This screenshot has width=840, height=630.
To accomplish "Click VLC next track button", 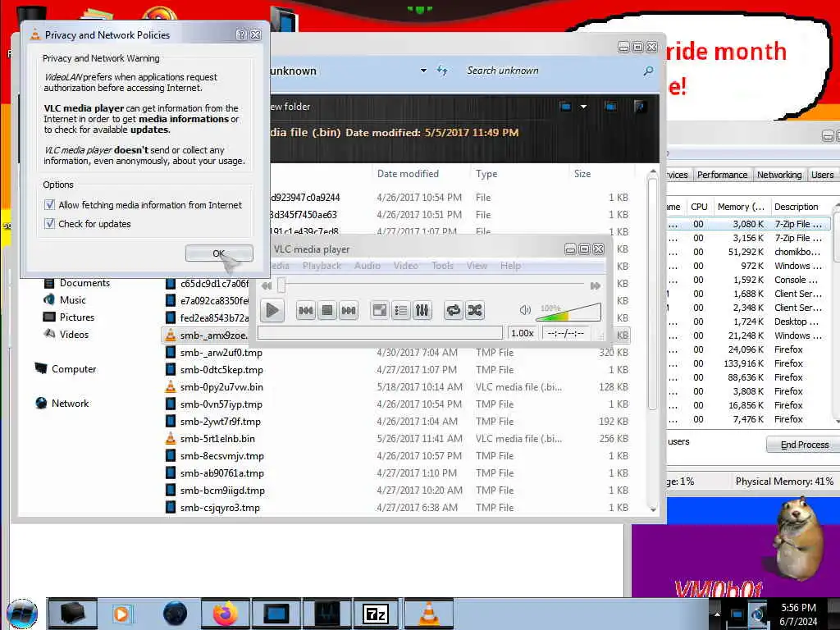I will point(348,310).
